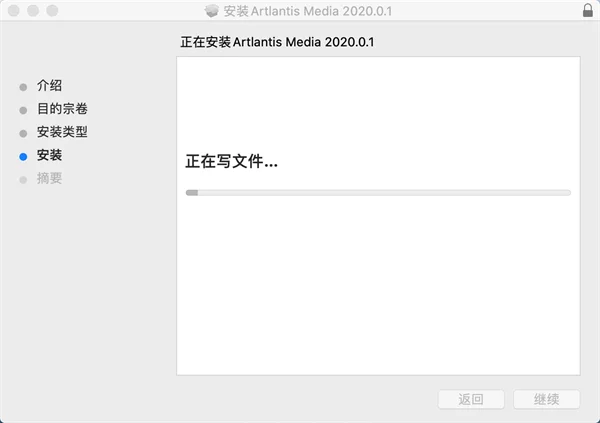The height and width of the screenshot is (423, 600).
Task: Select the 目的宗卷 step
Action: [x=62, y=109]
